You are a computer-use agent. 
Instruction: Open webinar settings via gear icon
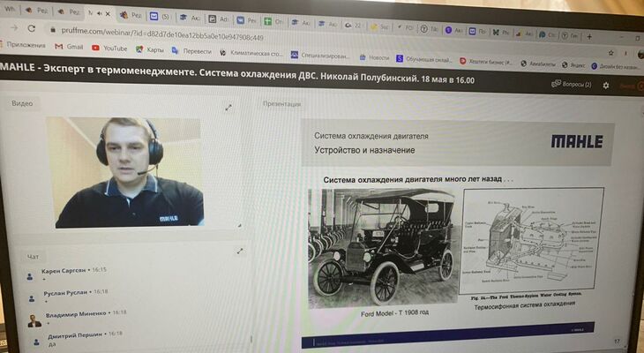[x=606, y=86]
